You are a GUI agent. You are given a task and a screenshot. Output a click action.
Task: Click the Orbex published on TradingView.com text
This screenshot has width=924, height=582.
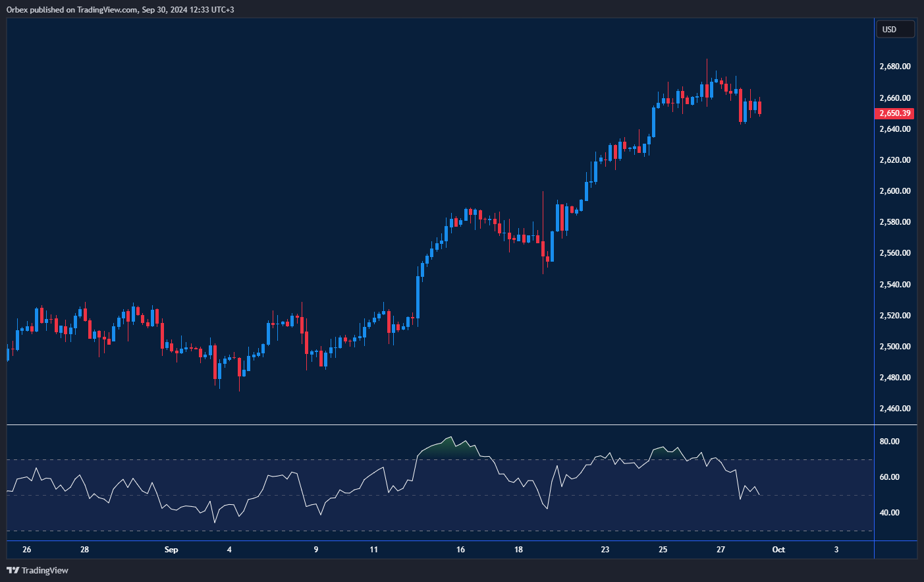click(x=120, y=9)
